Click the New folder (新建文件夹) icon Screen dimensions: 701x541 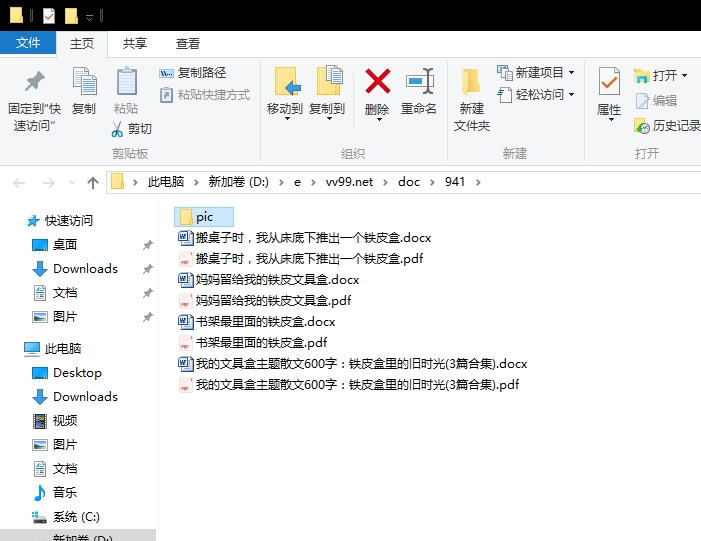471,82
